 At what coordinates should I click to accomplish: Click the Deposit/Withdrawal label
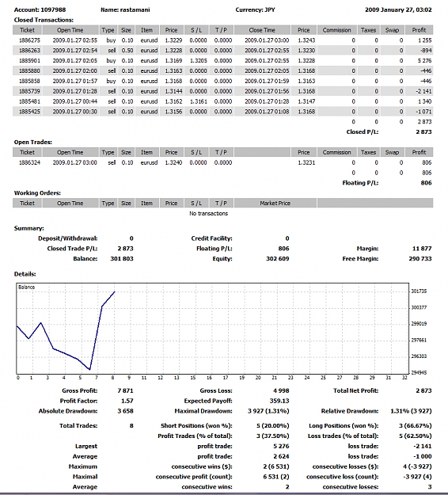coord(68,238)
